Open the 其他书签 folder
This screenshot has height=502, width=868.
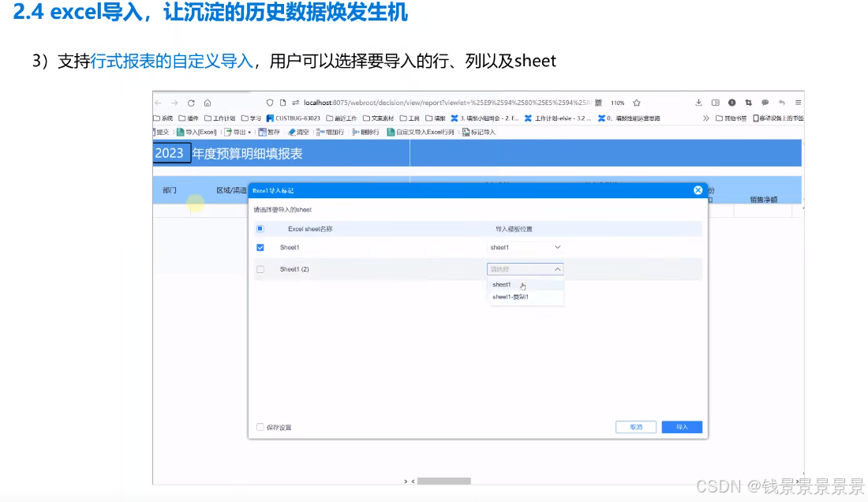[x=731, y=118]
